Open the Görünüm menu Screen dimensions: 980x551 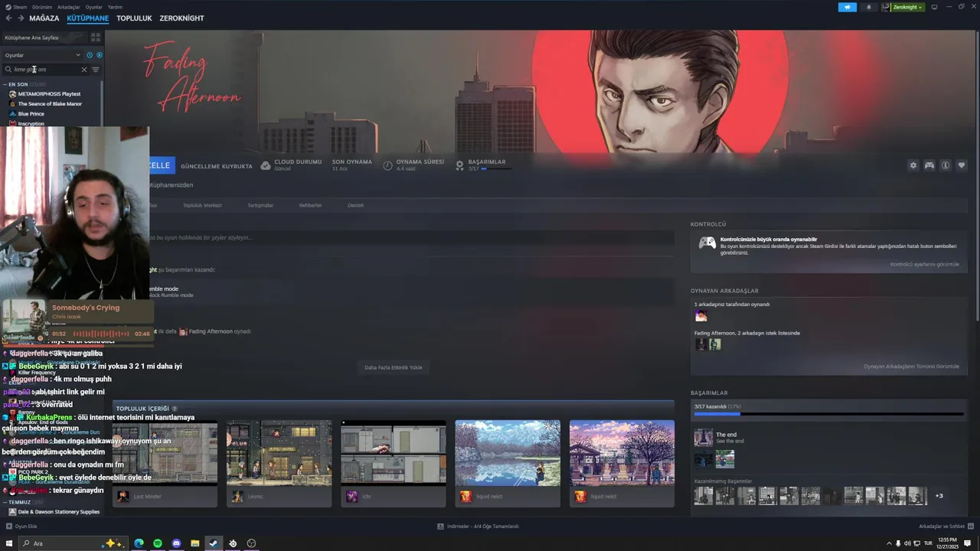[42, 7]
